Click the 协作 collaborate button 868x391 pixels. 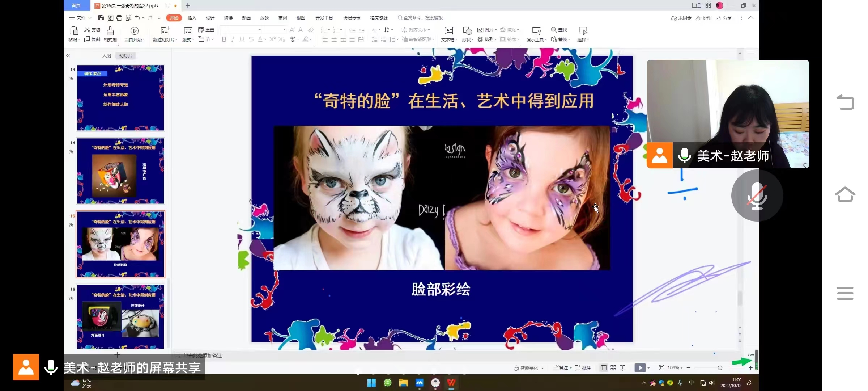[x=703, y=18]
